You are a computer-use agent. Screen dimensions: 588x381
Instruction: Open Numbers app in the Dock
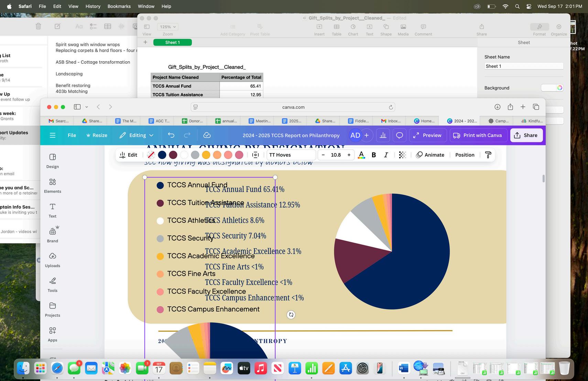tap(312, 368)
